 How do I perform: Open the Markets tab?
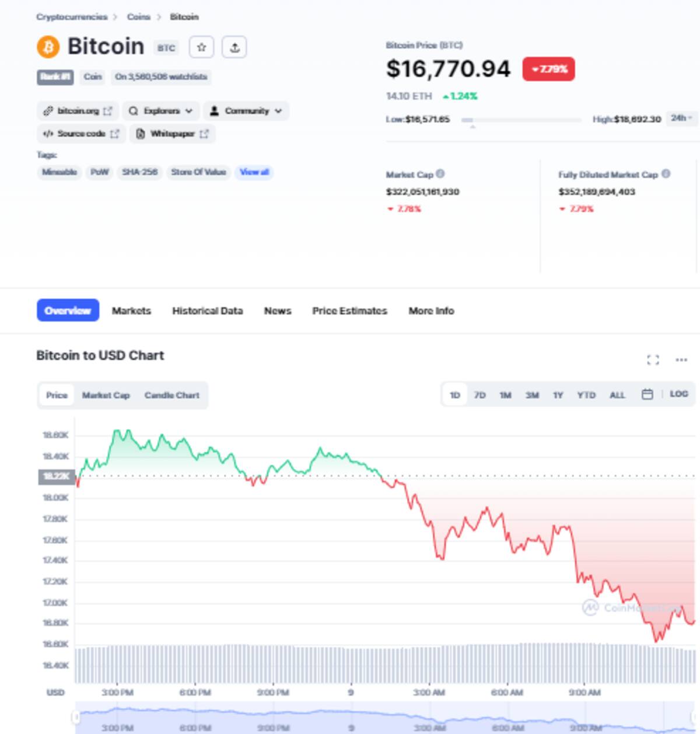click(131, 311)
